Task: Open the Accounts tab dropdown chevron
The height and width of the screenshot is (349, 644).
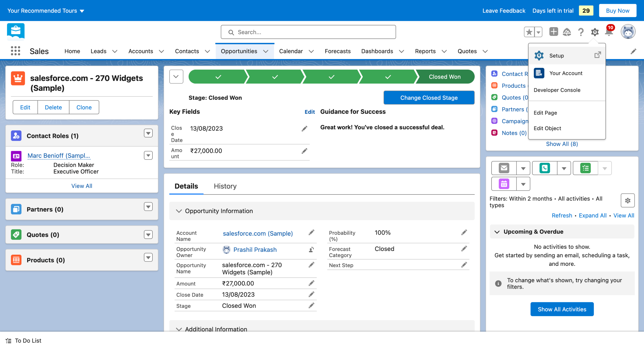Action: (x=162, y=51)
